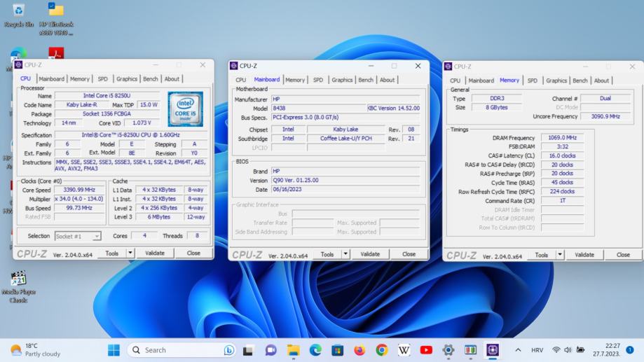Click the Windows Start button
This screenshot has height=362, width=644.
pos(114,350)
